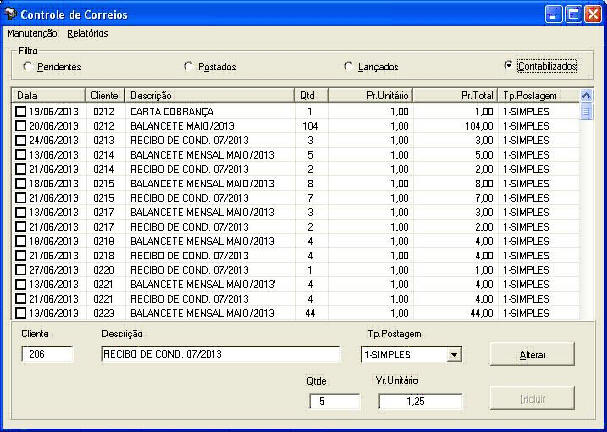This screenshot has height=432, width=607.
Task: Maximize the Controle de Correios window
Action: tap(574, 15)
